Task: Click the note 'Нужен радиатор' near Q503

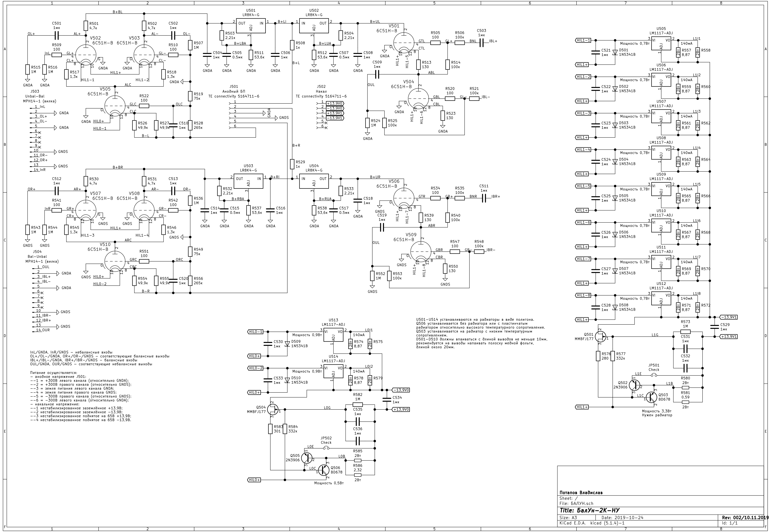Action: 657,415
